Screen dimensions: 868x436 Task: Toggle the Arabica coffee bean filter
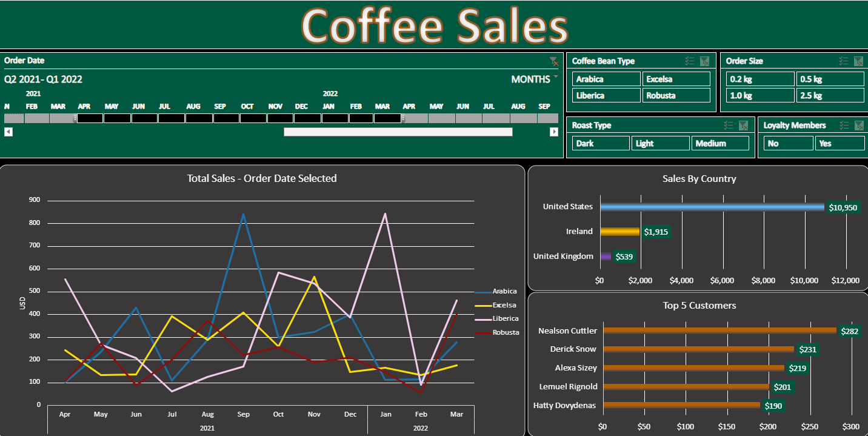click(606, 79)
